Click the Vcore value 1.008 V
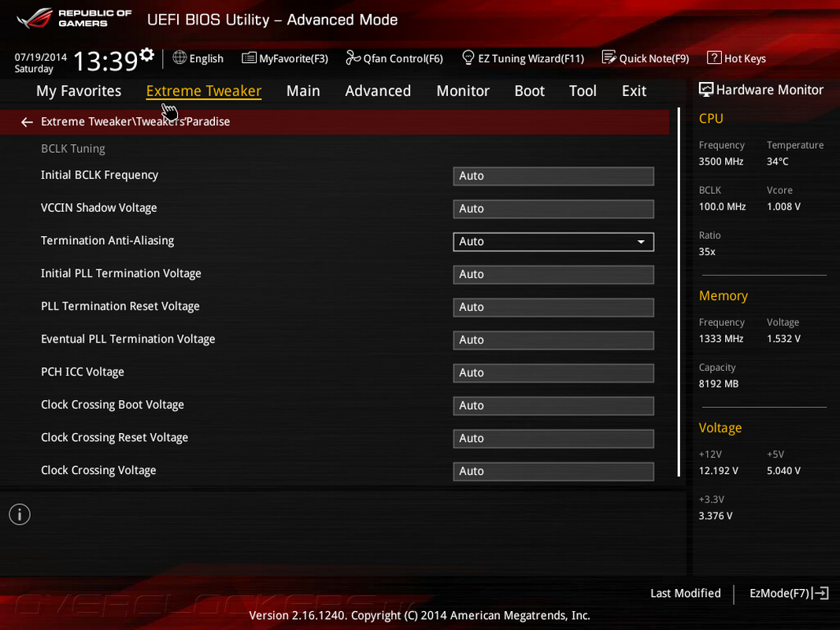Viewport: 840px width, 630px height. click(783, 207)
